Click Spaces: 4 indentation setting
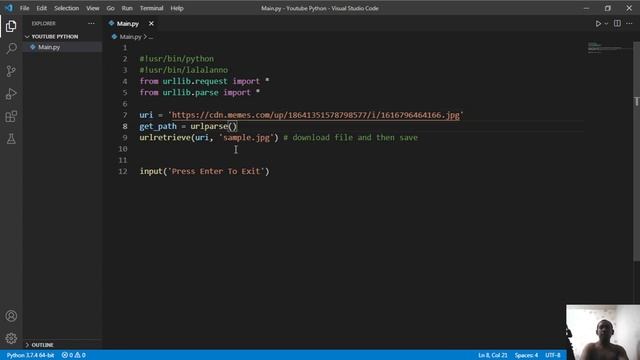The width and height of the screenshot is (640, 360). coord(526,355)
